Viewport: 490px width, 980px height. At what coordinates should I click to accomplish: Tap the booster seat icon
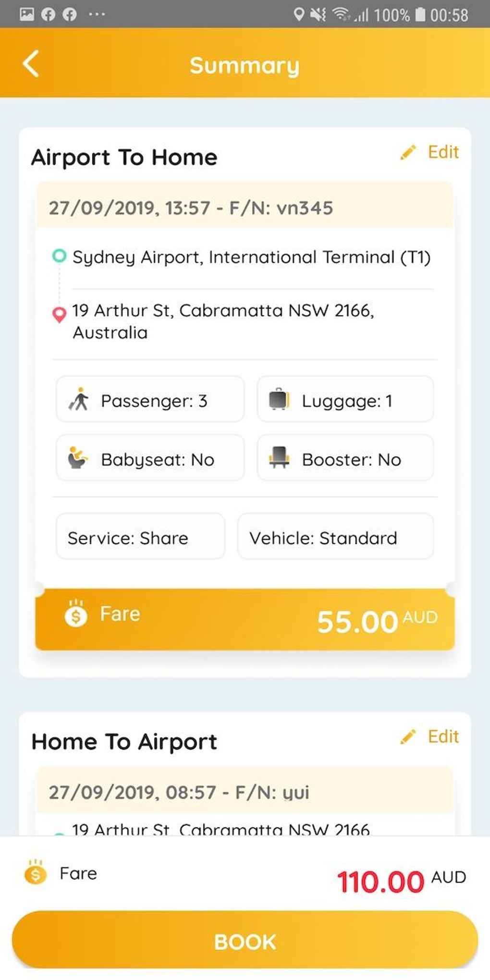279,458
